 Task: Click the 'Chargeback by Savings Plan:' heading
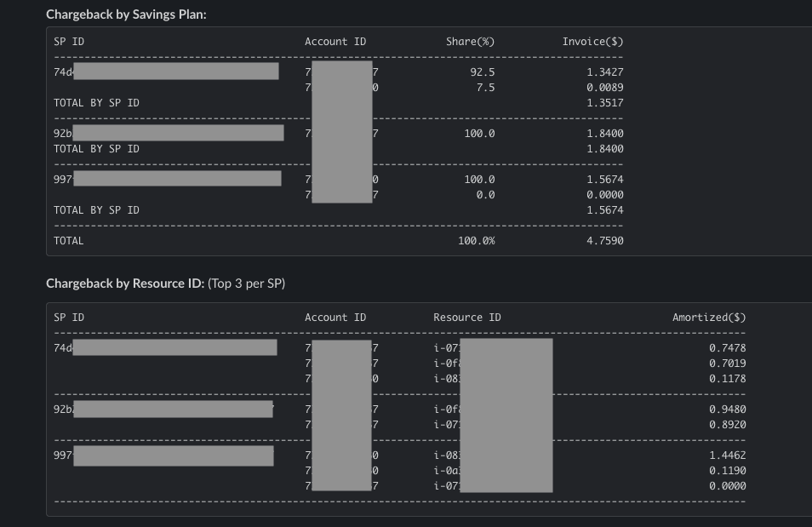(126, 14)
